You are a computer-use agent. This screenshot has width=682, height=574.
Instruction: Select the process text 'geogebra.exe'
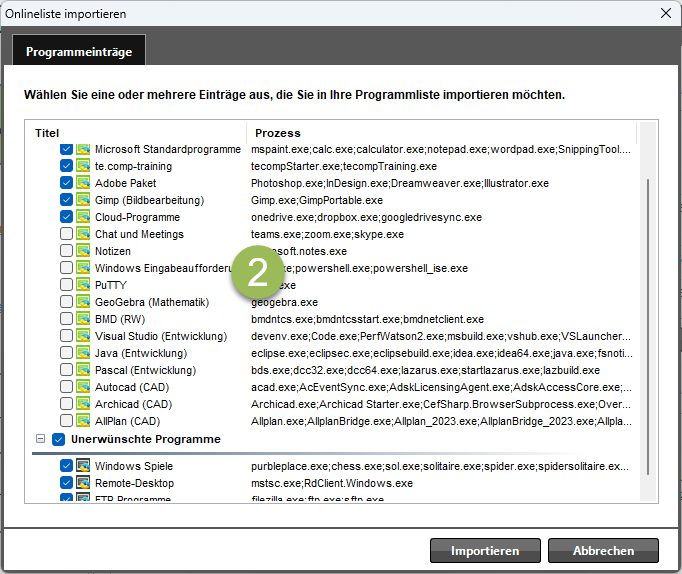click(x=284, y=302)
